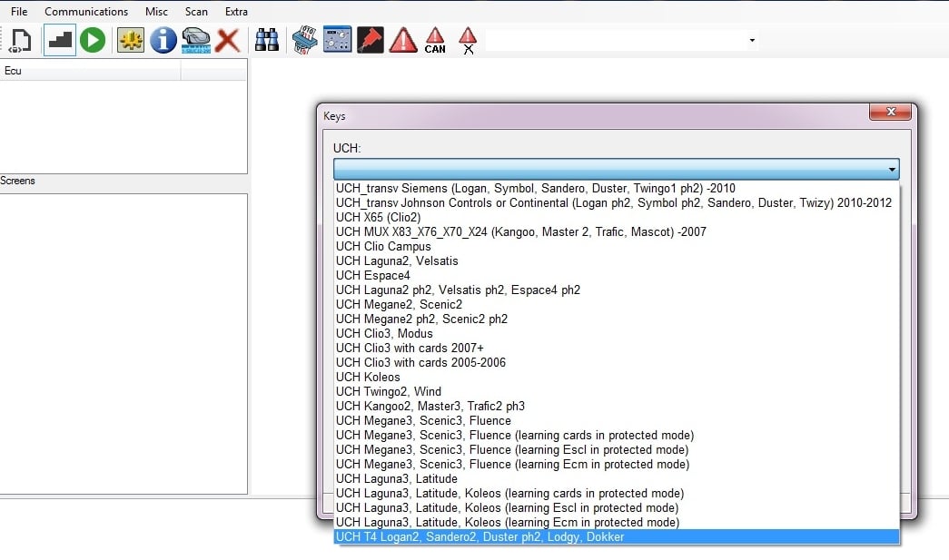
Task: Click the yellow gear settings icon
Action: (130, 40)
